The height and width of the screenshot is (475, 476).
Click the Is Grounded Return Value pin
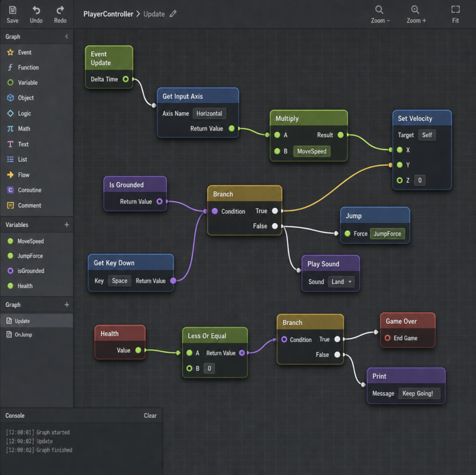pyautogui.click(x=160, y=202)
